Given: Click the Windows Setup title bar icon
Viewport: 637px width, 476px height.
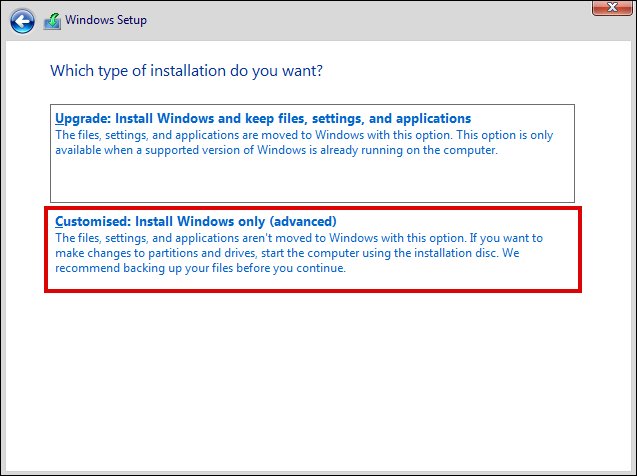Looking at the screenshot, I should coord(50,20).
